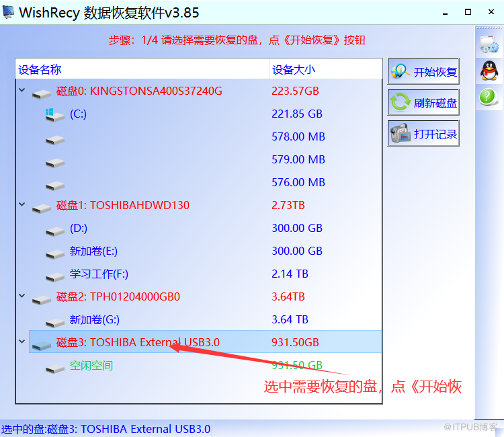This screenshot has width=504, height=437.
Task: Click the drive icon of 磁盘1 TOSHIBAHDWD130
Action: pos(42,208)
